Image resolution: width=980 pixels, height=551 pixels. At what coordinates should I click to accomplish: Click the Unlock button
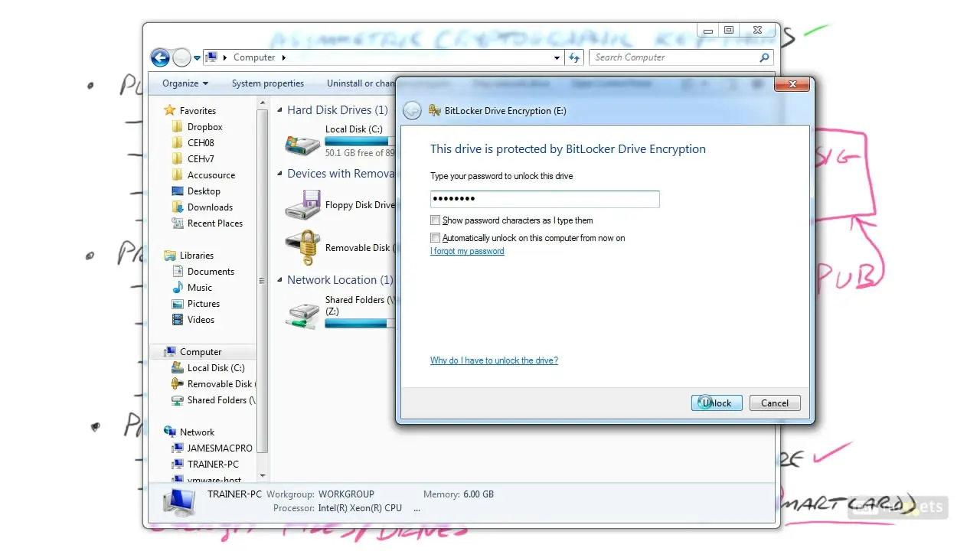(x=717, y=403)
